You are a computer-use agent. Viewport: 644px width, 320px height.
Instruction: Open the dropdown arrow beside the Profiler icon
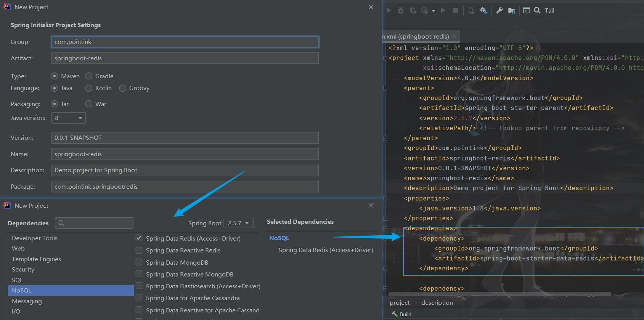point(434,11)
